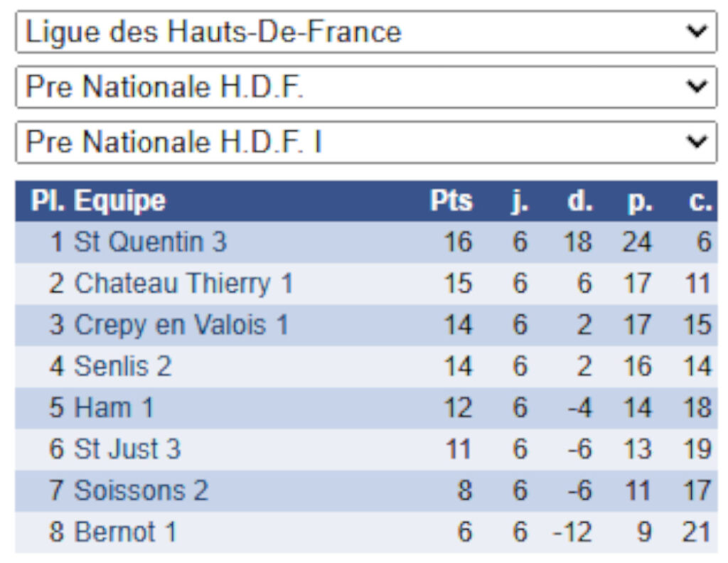This screenshot has width=728, height=563.
Task: Open the Soissons 2 team entry
Action: point(141,490)
